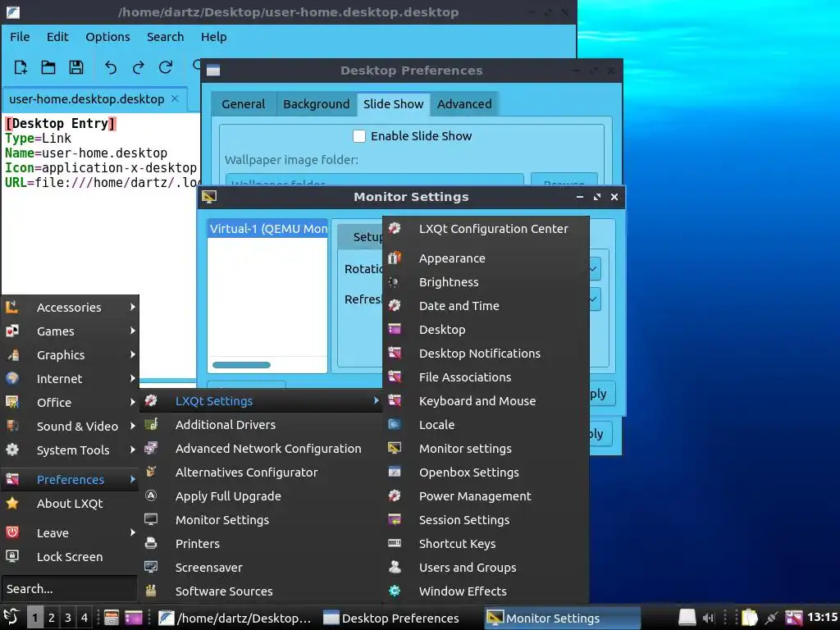Select Slide Show tab in Desktop Preferences
The image size is (840, 630).
(x=393, y=104)
